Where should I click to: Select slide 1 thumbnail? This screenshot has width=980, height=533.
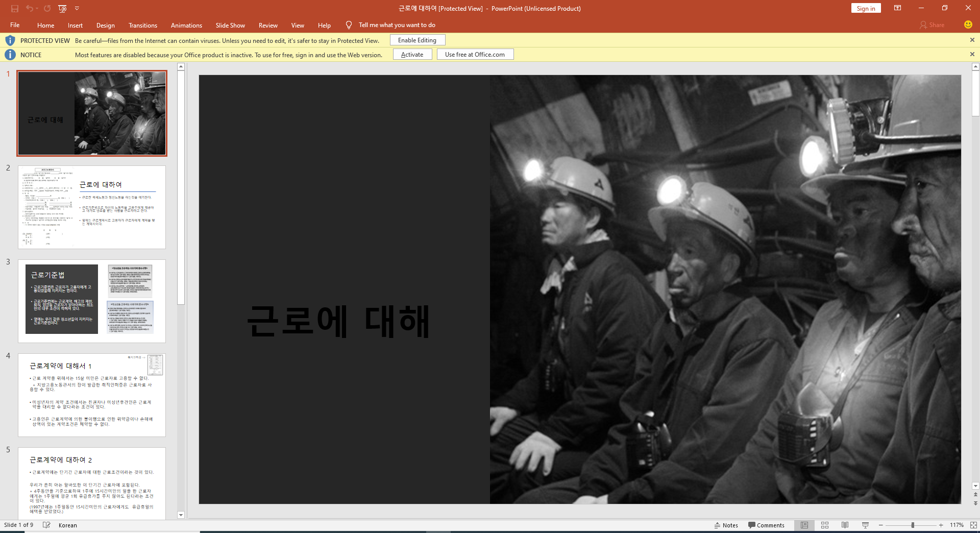pos(92,113)
